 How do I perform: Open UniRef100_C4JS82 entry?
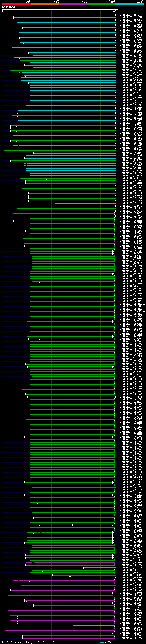(x=131, y=600)
